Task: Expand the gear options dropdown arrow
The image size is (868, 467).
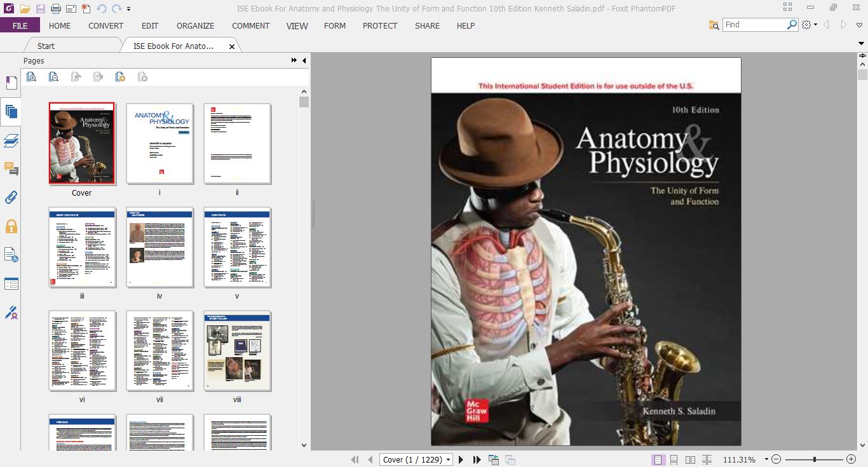Action: click(x=815, y=25)
